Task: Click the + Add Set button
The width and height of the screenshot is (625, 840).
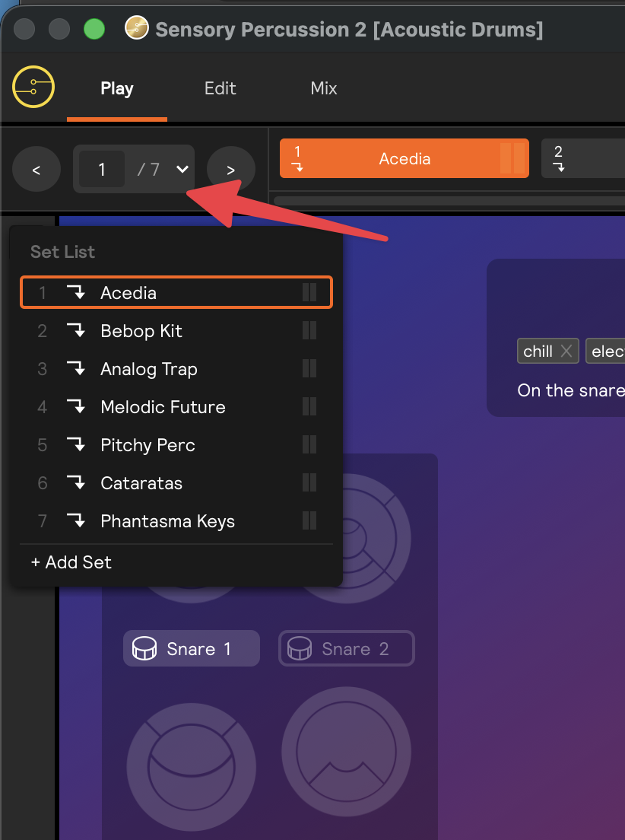Action: point(71,562)
